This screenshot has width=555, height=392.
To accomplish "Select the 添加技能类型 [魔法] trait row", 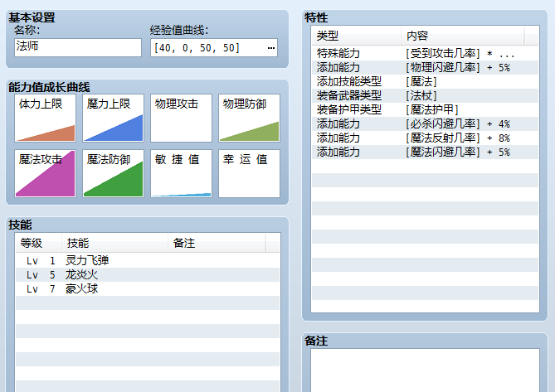I will [425, 82].
